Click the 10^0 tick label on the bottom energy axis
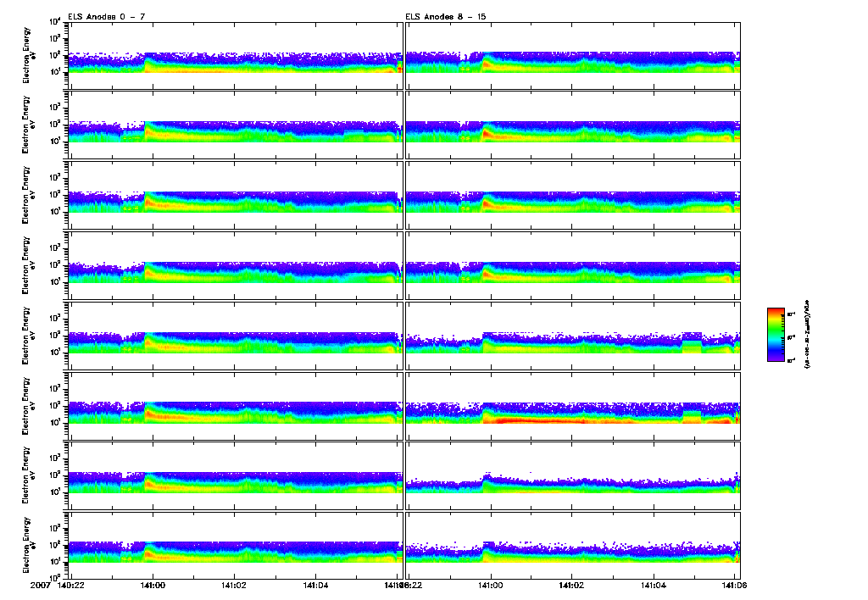This screenshot has width=868, height=600. point(55,577)
